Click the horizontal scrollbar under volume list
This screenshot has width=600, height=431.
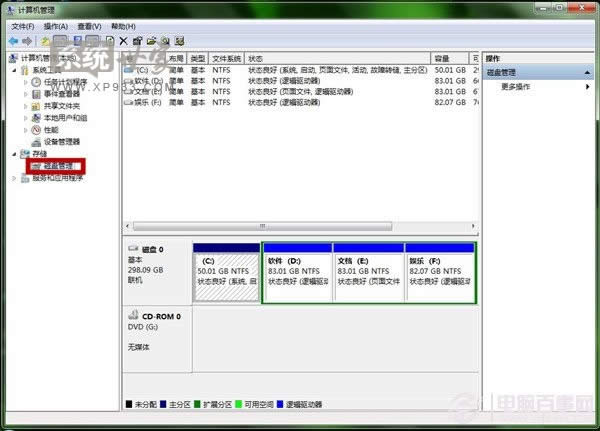tap(300, 225)
